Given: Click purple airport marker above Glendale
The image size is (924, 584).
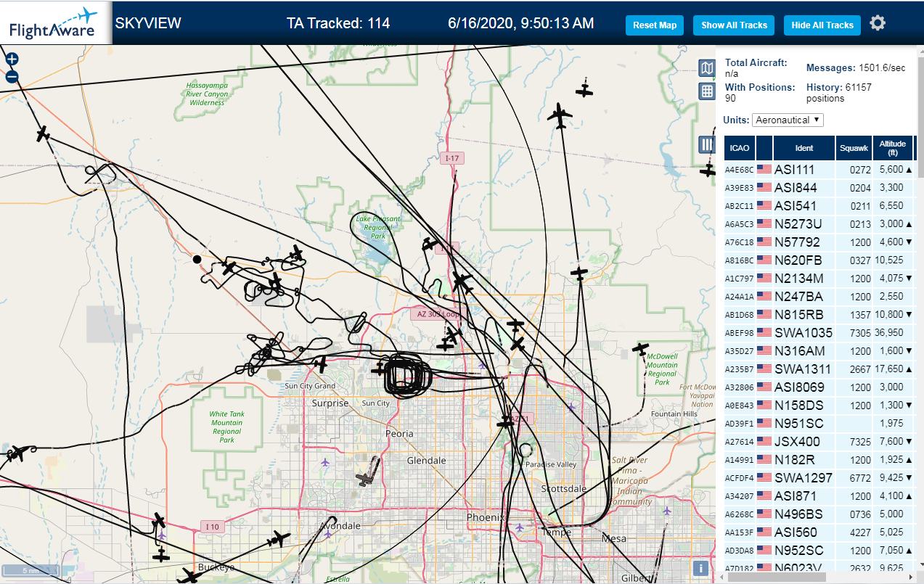Looking at the screenshot, I should pos(324,461).
